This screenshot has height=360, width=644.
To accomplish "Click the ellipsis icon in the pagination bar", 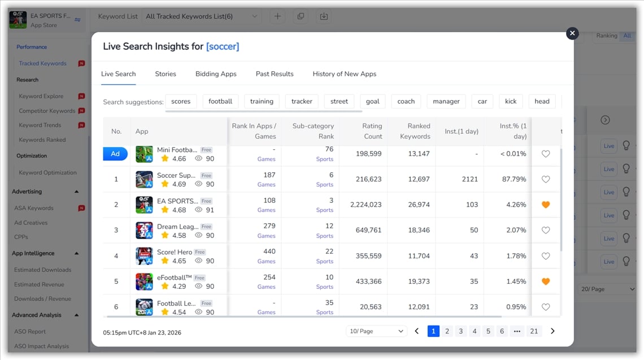I will tap(517, 331).
